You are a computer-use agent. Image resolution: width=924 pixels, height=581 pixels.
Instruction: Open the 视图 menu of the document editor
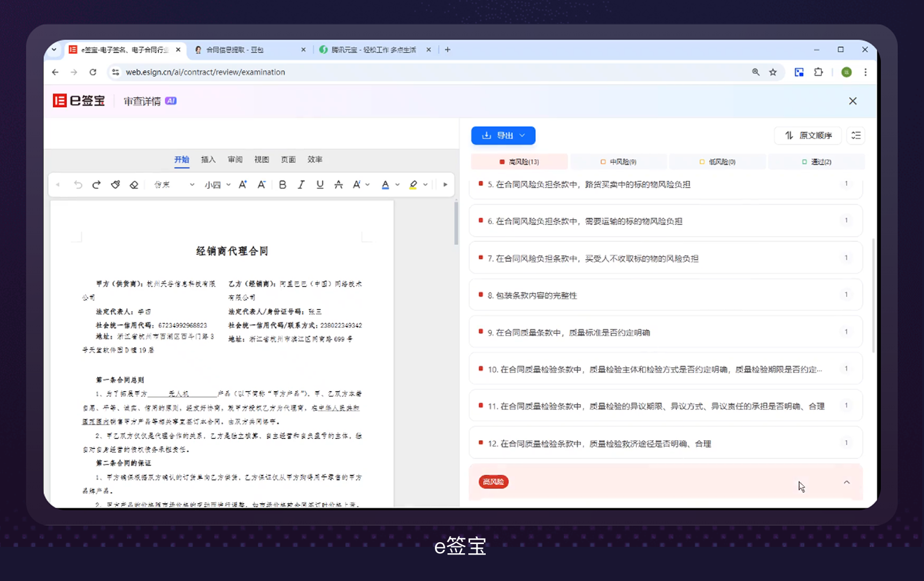262,159
